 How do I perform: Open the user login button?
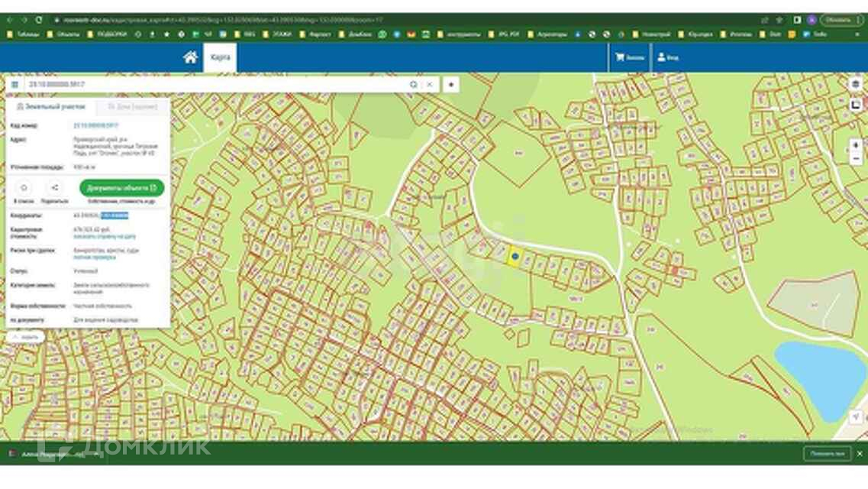[x=668, y=57]
